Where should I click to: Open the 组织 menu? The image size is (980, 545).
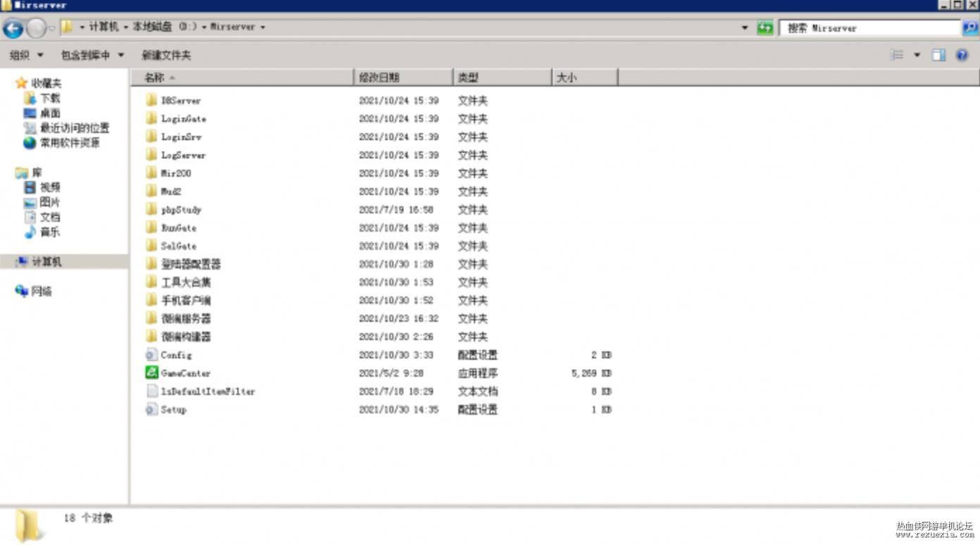(26, 55)
